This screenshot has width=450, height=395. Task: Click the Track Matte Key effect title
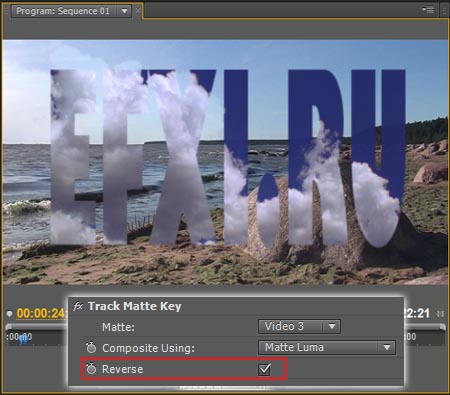click(x=135, y=306)
